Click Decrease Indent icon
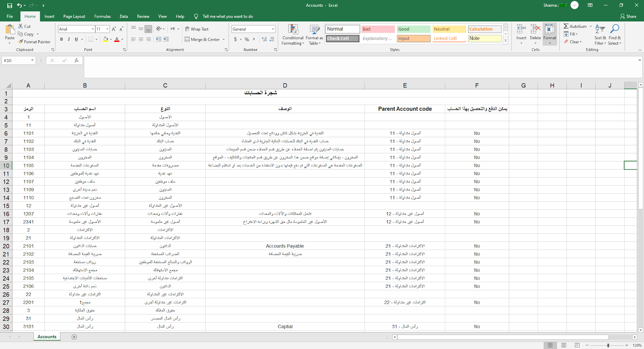The image size is (644, 349). click(159, 39)
